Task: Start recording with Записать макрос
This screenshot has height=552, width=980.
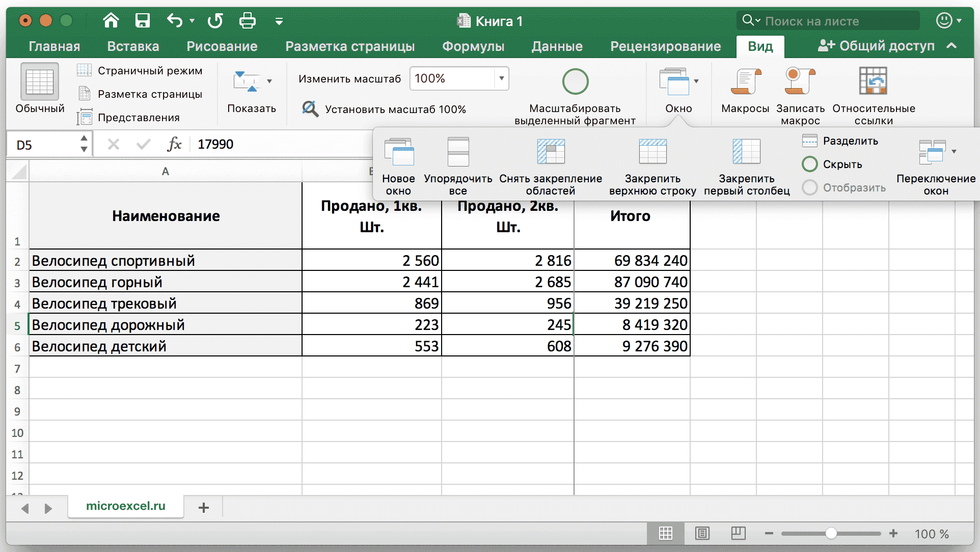Action: [x=800, y=92]
